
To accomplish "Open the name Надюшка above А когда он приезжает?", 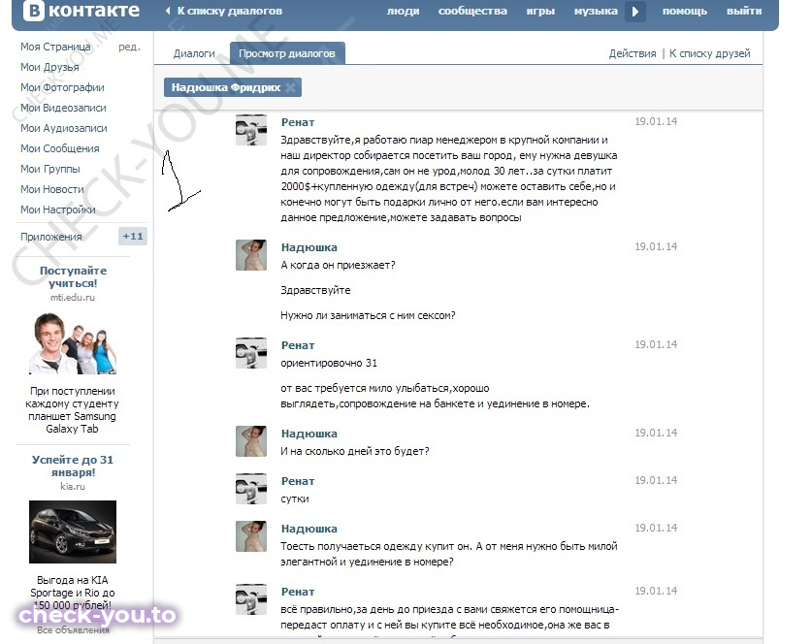I will coord(309,247).
